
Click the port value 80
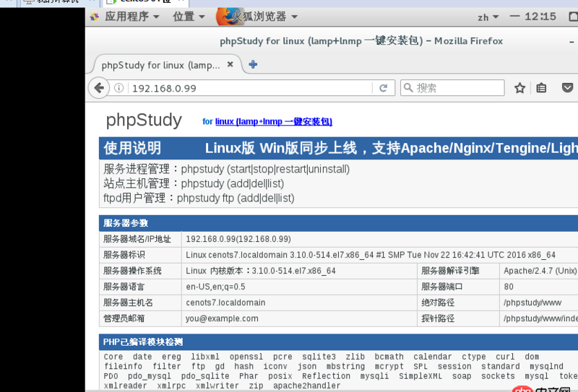pyautogui.click(x=509, y=287)
